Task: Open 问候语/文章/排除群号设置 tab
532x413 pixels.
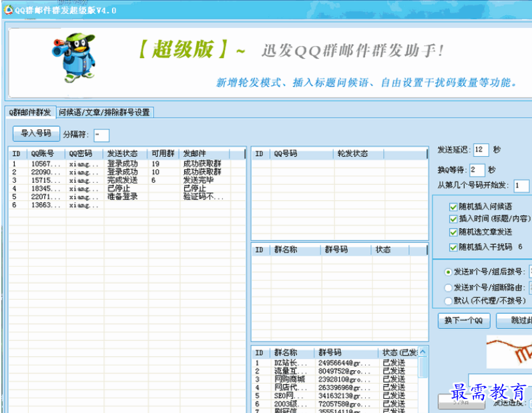Action: coord(105,112)
